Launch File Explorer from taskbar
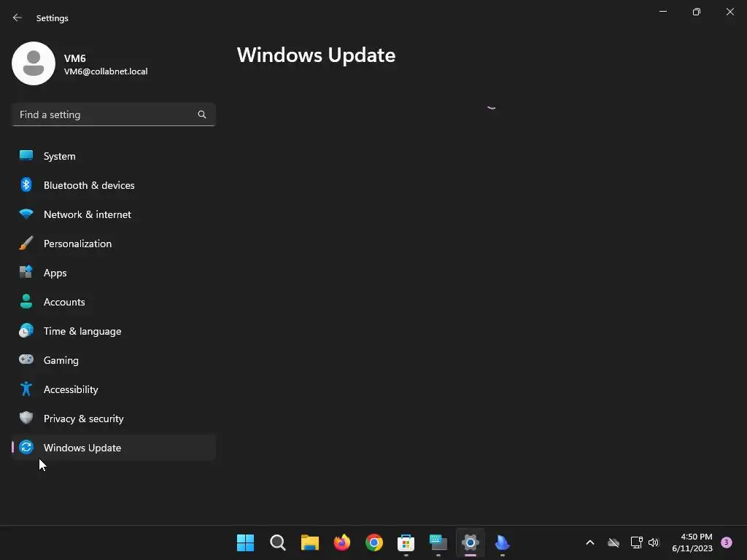This screenshot has width=747, height=560. pyautogui.click(x=309, y=542)
